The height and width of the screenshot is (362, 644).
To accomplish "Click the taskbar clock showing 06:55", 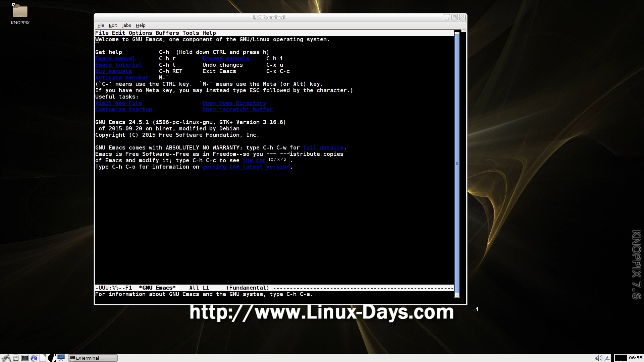I will tap(636, 358).
